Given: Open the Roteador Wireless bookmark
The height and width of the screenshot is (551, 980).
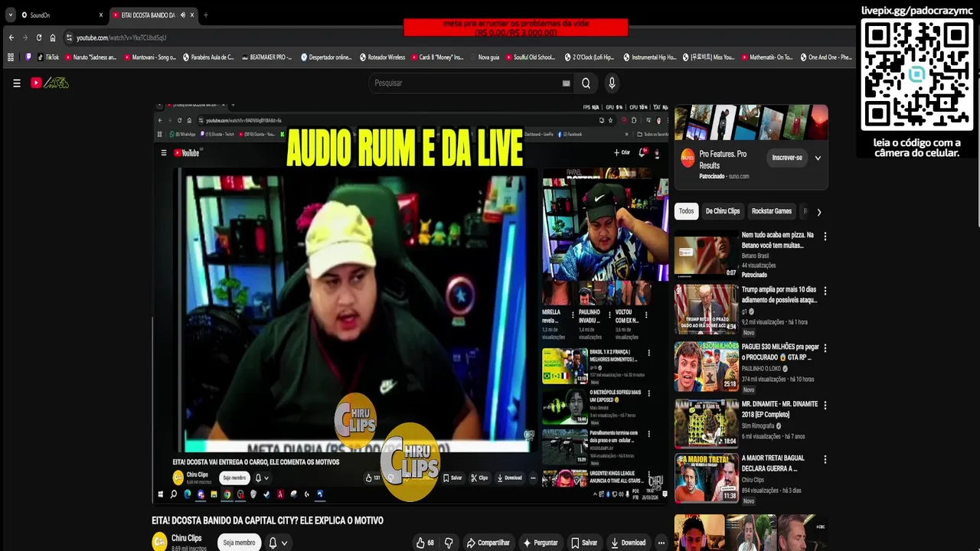Looking at the screenshot, I should [x=383, y=57].
